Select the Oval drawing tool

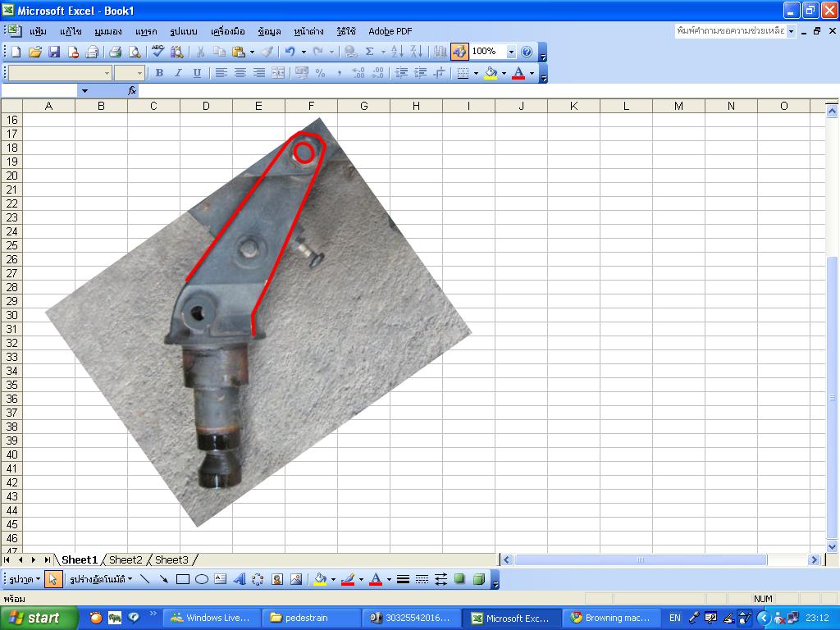pyautogui.click(x=201, y=579)
